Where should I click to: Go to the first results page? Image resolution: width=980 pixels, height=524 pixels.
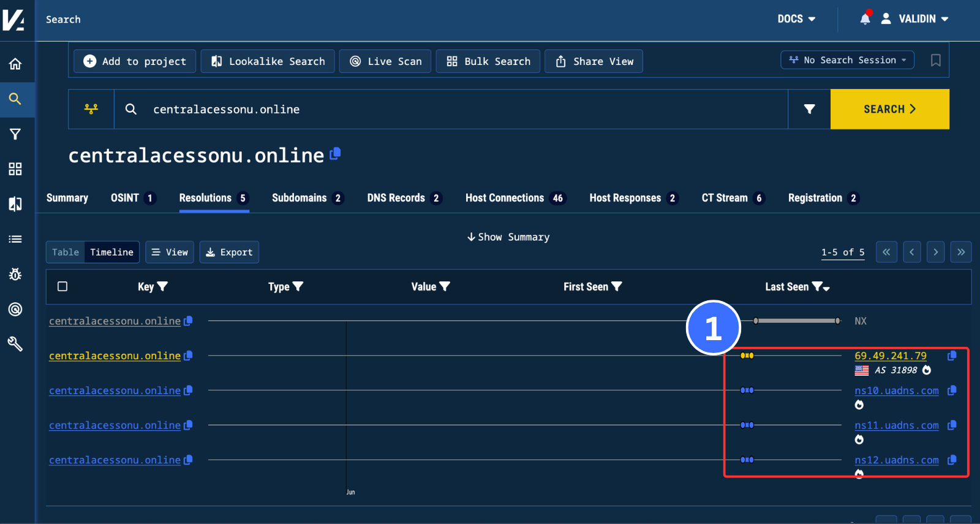[886, 252]
